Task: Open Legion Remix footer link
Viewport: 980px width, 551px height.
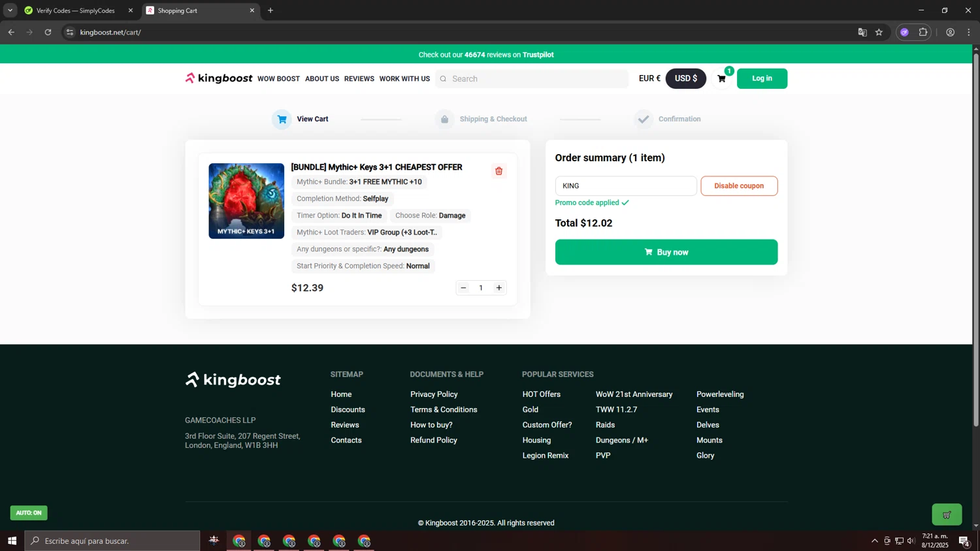Action: [x=546, y=456]
